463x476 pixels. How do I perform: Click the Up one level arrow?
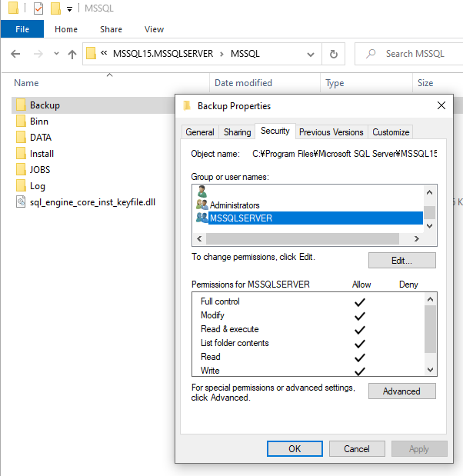coord(72,55)
